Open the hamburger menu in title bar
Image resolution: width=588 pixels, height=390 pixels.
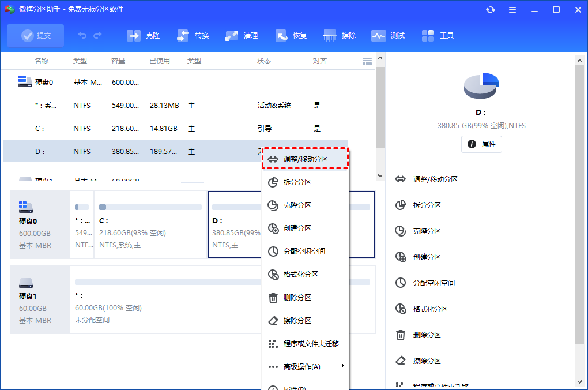tap(512, 9)
